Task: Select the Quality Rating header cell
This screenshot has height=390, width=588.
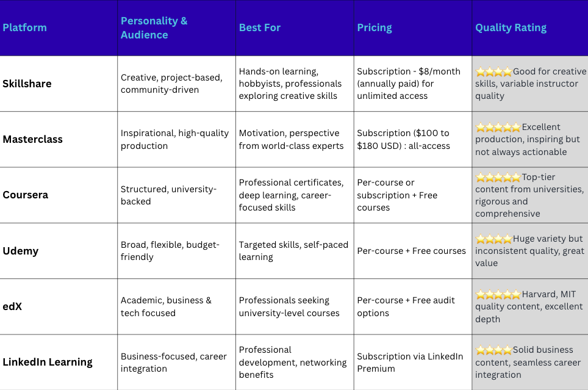Action: pos(530,28)
